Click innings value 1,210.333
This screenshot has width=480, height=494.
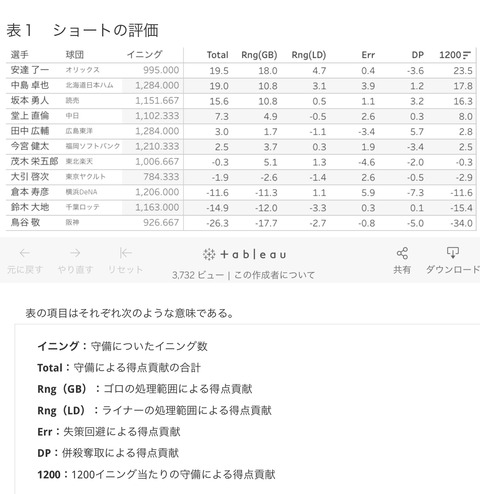coord(157,146)
